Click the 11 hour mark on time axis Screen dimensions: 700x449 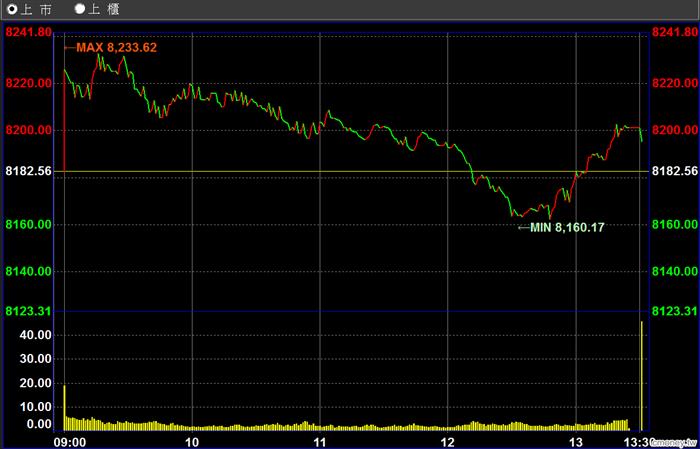tap(320, 441)
